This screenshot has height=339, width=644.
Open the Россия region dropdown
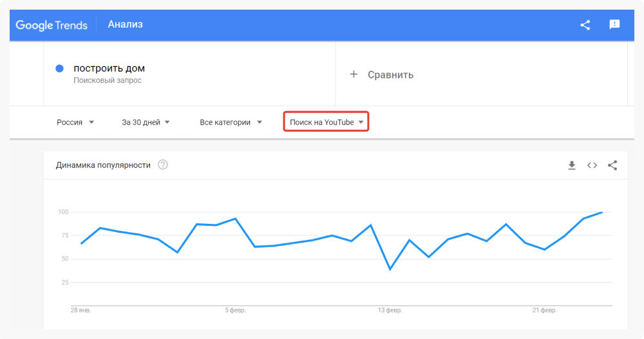[75, 122]
